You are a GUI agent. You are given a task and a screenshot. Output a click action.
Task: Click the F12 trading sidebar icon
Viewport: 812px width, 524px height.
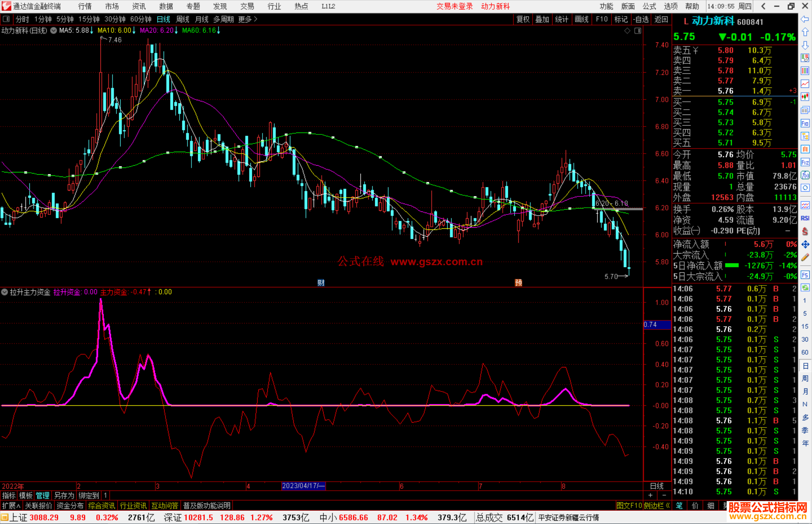point(805,163)
